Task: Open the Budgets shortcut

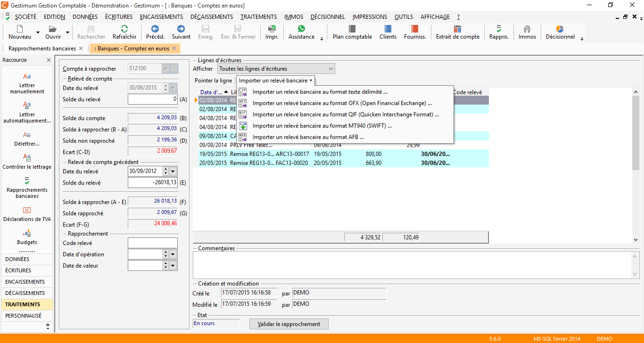Action: pyautogui.click(x=27, y=237)
